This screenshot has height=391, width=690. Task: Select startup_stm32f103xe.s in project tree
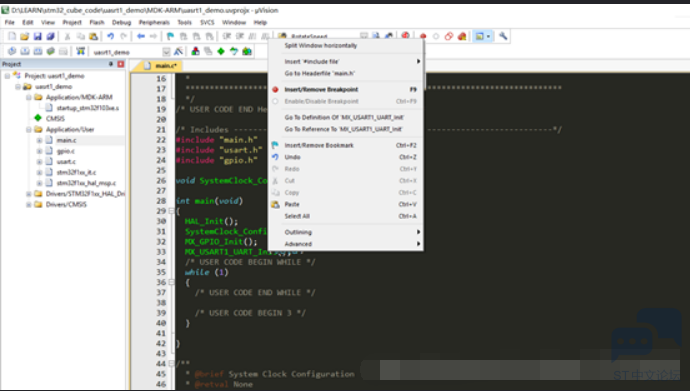(88, 108)
